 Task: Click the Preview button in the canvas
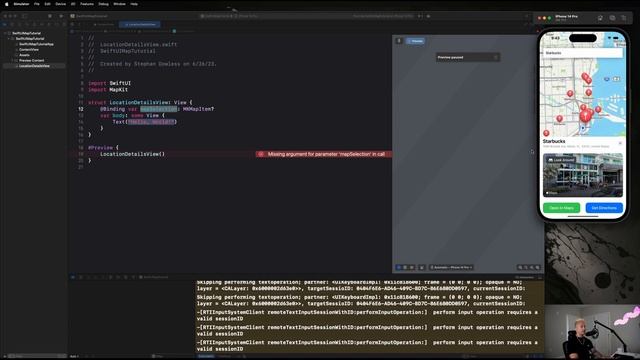416,41
